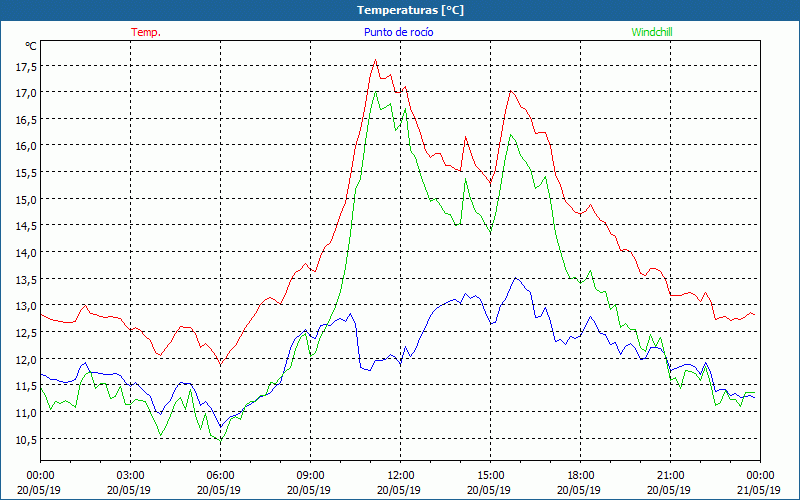Click the "20/05/19" date under 06:00
Screen dimensions: 800x500
pyautogui.click(x=219, y=490)
